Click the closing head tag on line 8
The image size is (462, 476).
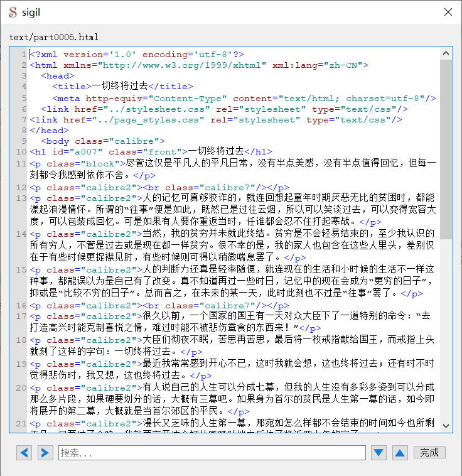(49, 131)
